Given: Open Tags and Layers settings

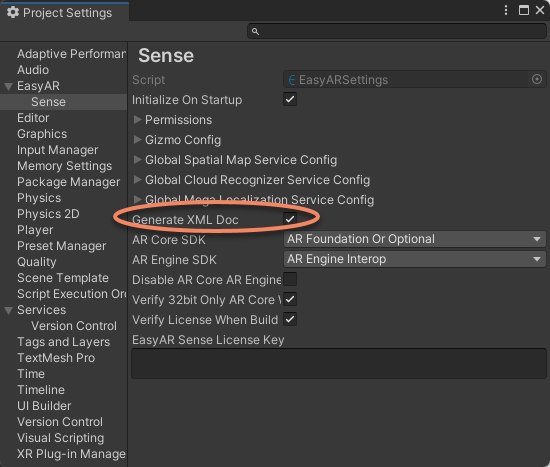Looking at the screenshot, I should click(63, 342).
